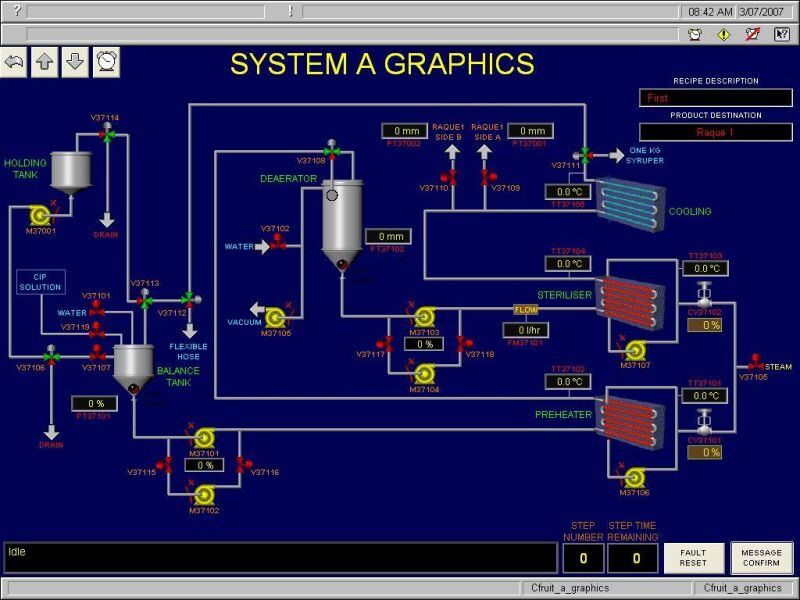Click vacuum pump M37105
Image resolution: width=800 pixels, height=600 pixels.
[276, 318]
